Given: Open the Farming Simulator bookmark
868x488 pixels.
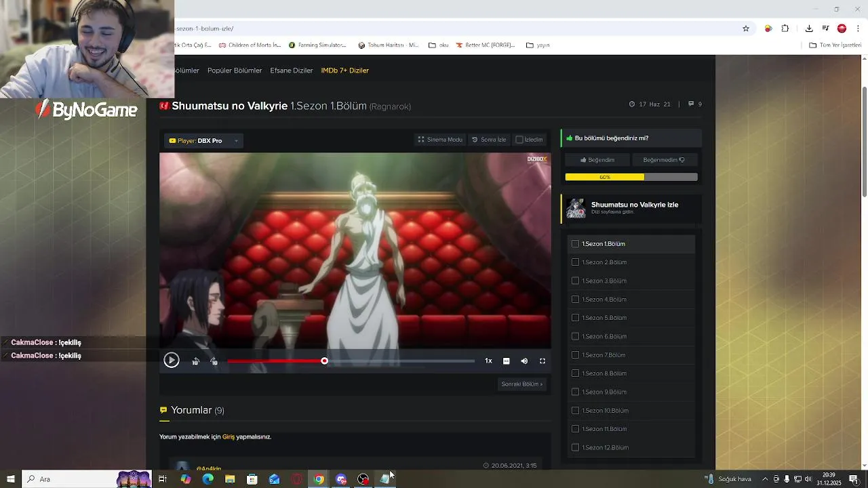Looking at the screenshot, I should click(317, 45).
